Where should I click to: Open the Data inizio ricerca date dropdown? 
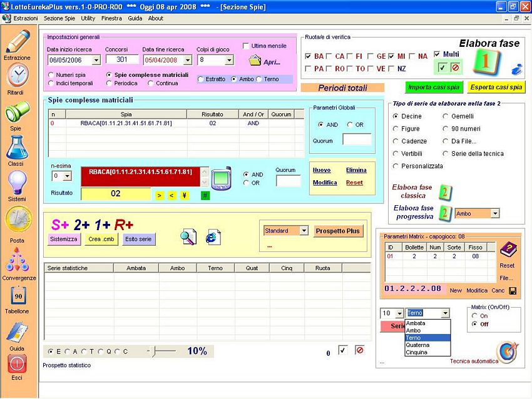96,60
